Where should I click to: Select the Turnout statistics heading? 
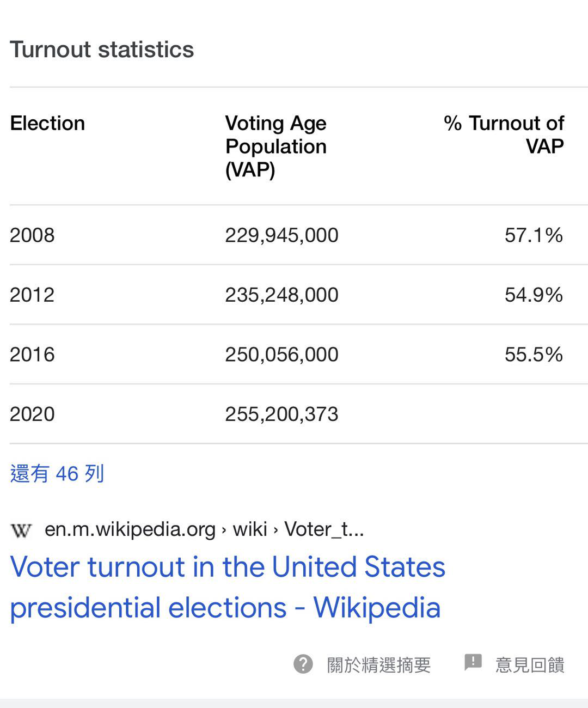click(102, 50)
